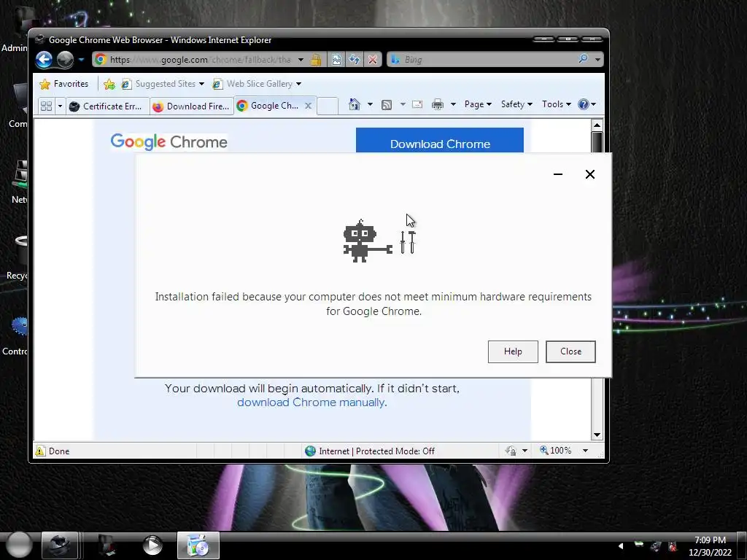Minimize the Chrome installer dialog
Viewport: 747px width, 560px height.
click(x=558, y=174)
